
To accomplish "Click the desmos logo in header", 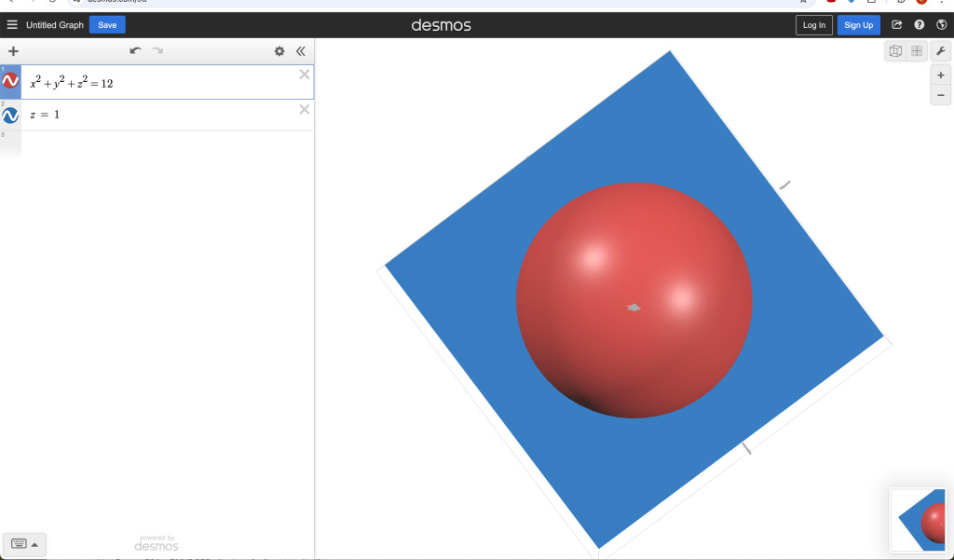I will [x=441, y=25].
